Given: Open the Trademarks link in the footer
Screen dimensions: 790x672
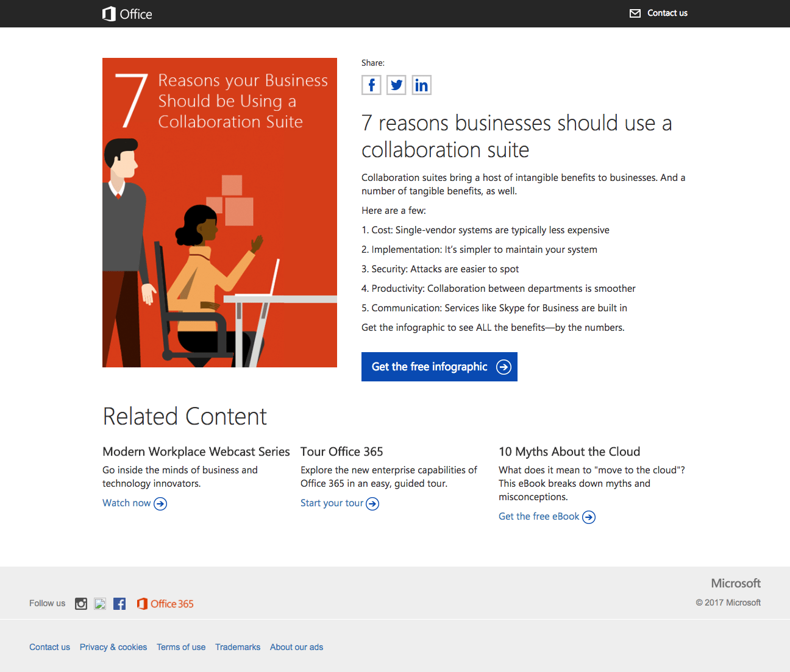Looking at the screenshot, I should tap(238, 647).
